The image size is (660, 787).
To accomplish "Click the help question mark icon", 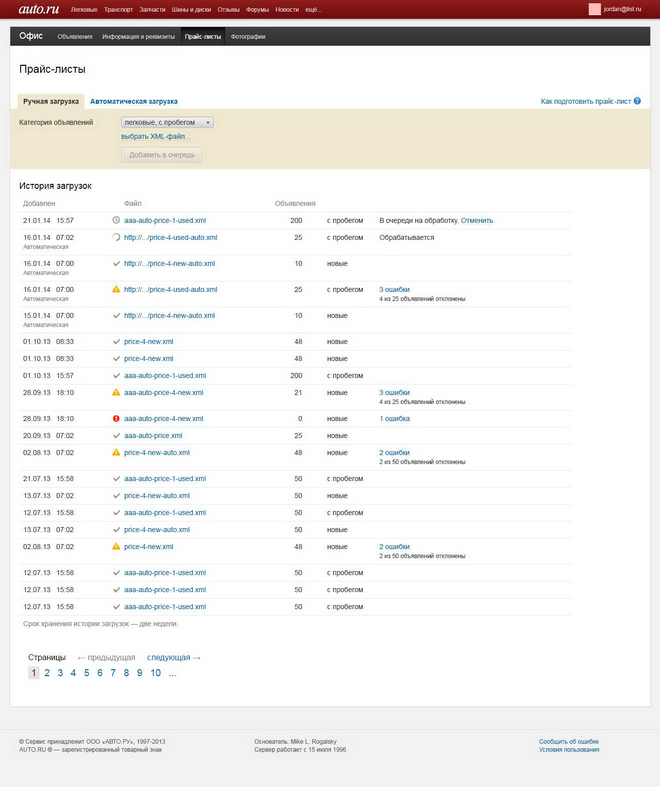I will pyautogui.click(x=637, y=101).
